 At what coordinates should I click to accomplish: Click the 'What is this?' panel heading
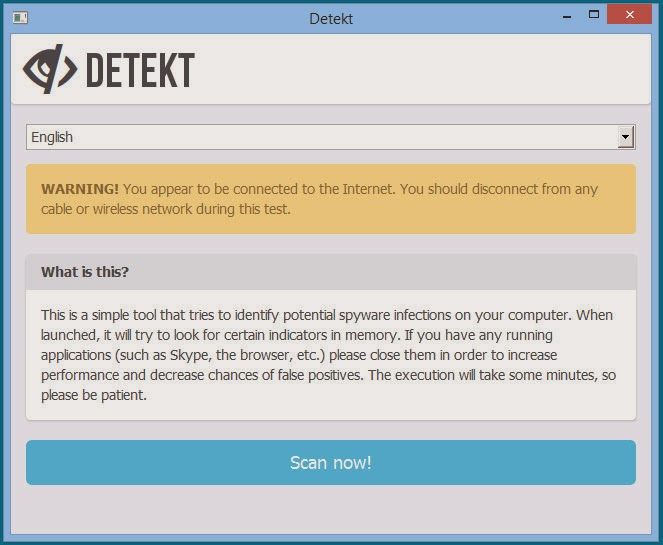point(85,272)
